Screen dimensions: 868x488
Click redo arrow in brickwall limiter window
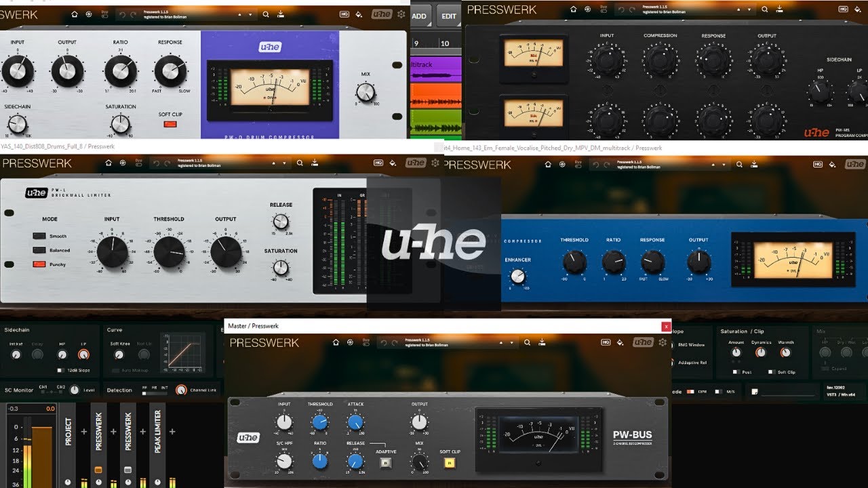[x=168, y=163]
